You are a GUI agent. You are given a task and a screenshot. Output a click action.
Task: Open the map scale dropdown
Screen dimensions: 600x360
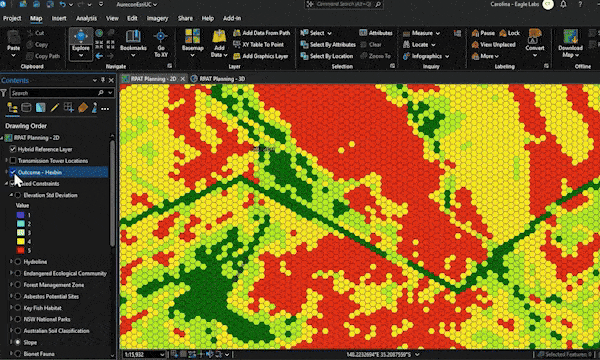[162, 355]
